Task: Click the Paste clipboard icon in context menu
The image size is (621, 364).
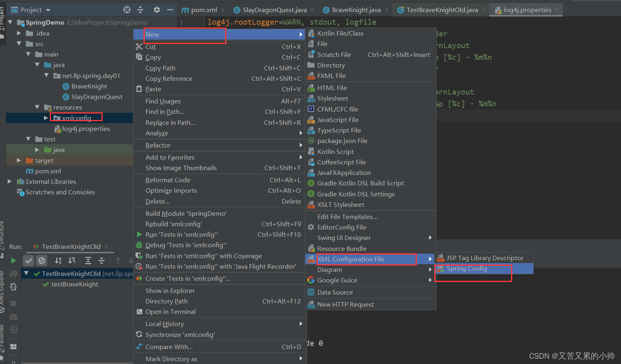Action: pyautogui.click(x=139, y=89)
